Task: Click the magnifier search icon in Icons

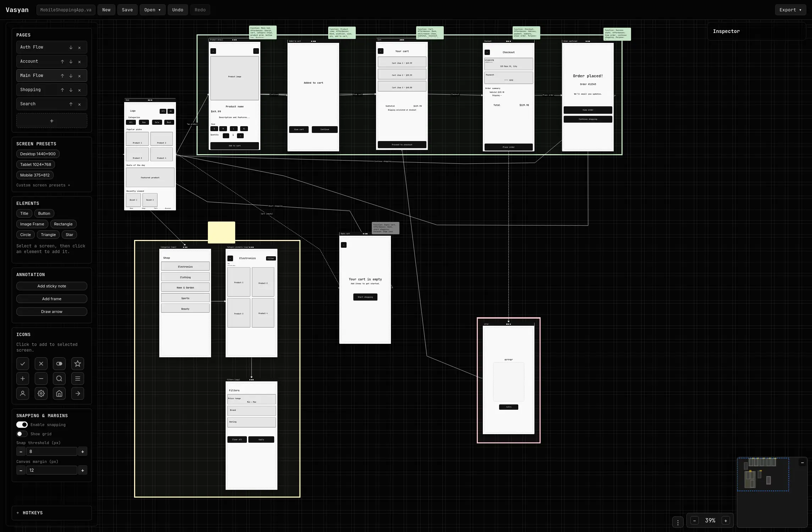Action: point(59,378)
